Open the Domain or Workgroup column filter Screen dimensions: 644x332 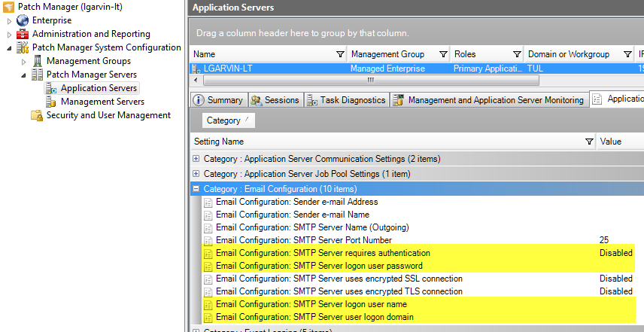tap(627, 54)
